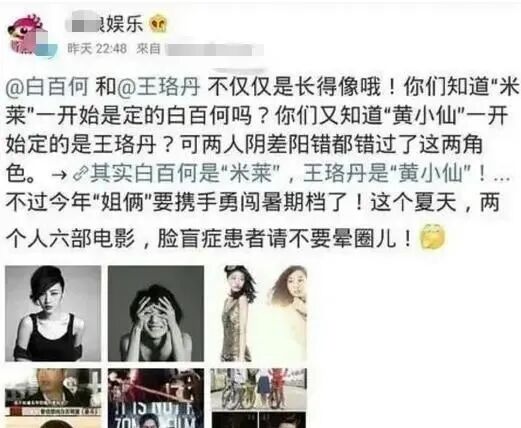Open photo of person covering face with hands
This screenshot has height=428, width=521.
coord(156,314)
